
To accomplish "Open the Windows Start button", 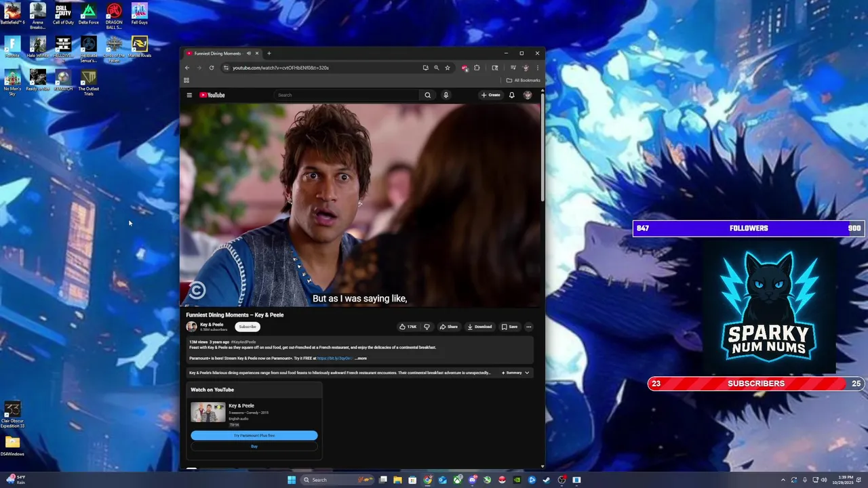I will (292, 480).
